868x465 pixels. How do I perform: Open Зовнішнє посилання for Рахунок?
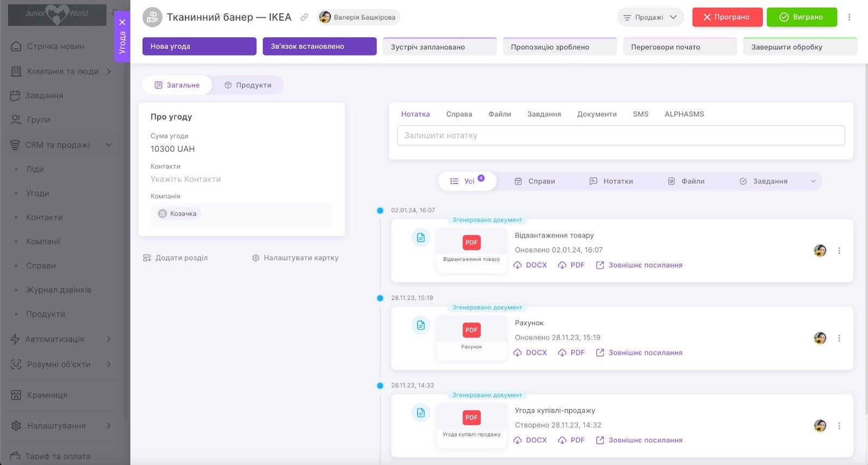[x=639, y=353]
